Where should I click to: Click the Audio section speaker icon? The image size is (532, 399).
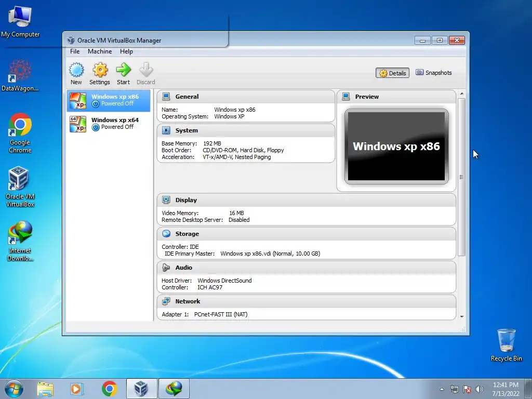[166, 268]
